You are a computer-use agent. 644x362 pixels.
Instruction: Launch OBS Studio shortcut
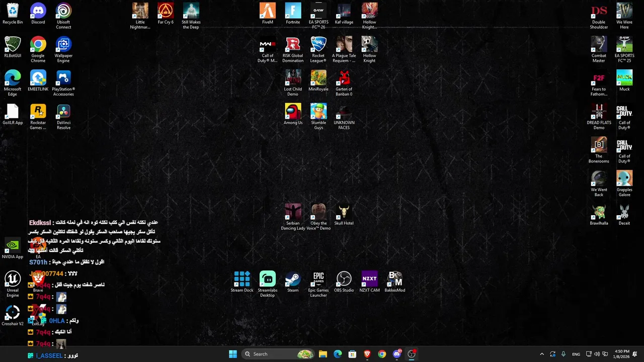344,282
